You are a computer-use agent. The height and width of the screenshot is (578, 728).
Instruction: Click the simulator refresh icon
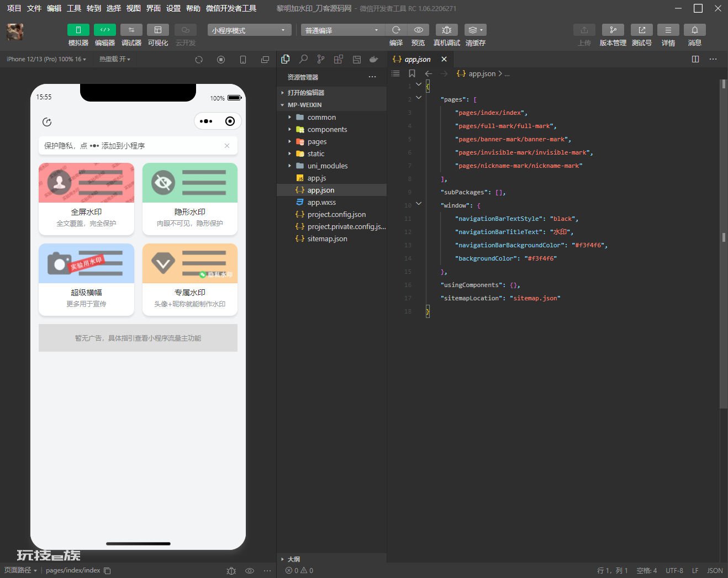[x=199, y=60]
